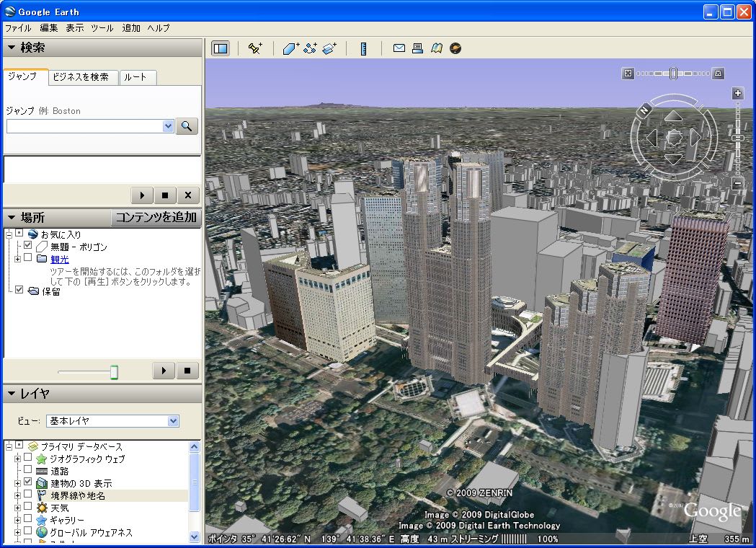
Task: Open the ヘルプ menu
Action: point(159,28)
